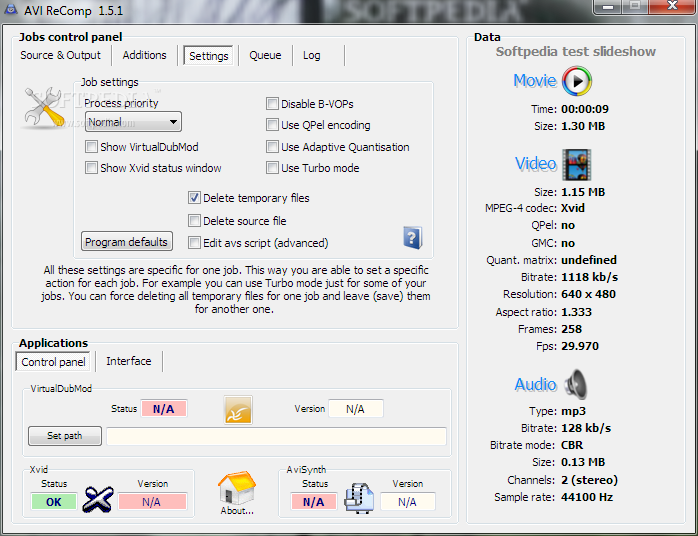Click the Xvid Version N/A field
This screenshot has height=536, width=698.
152,502
